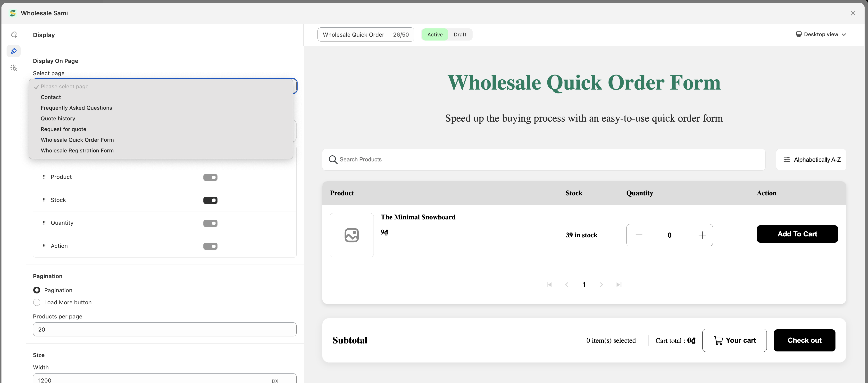Click the plus icon to increase quantity
Image resolution: width=868 pixels, height=383 pixels.
pos(702,235)
